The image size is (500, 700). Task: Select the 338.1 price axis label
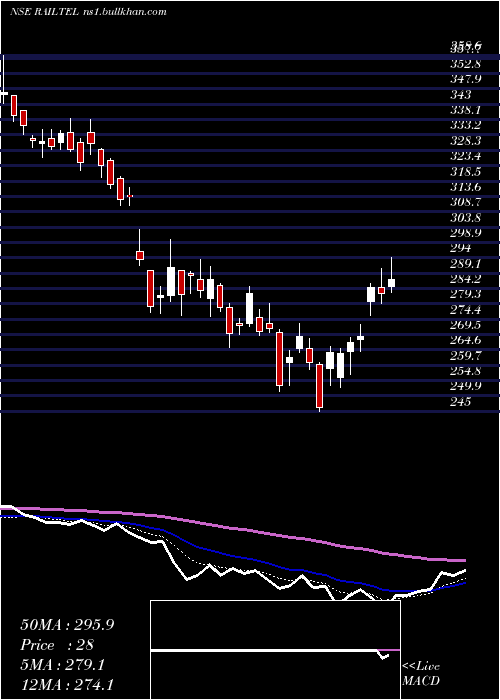466,110
